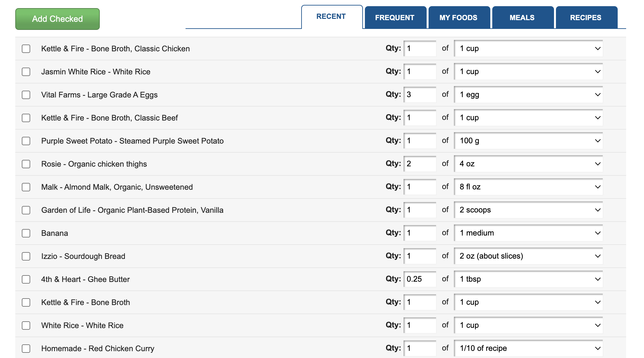Select the 4th & Heart Ghee Butter checkbox

(26, 279)
